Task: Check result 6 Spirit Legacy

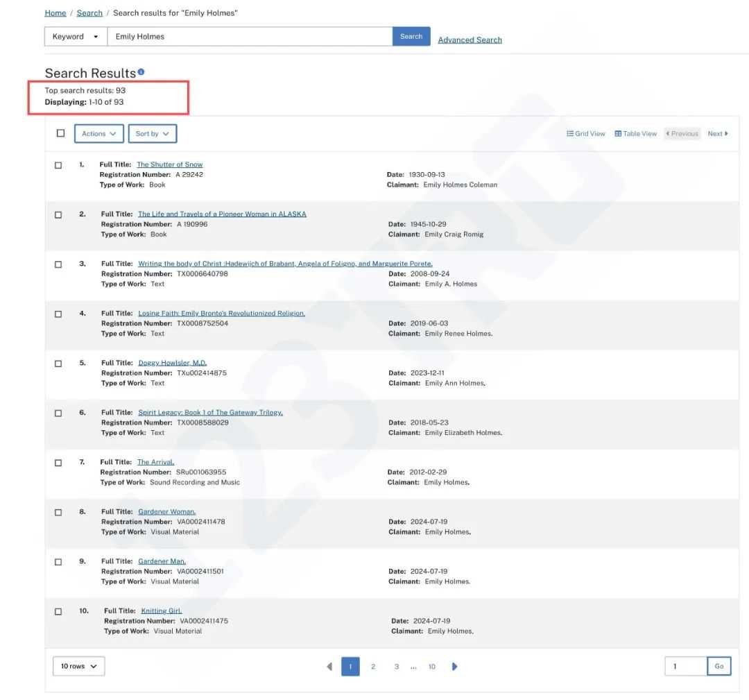Action: [x=58, y=413]
